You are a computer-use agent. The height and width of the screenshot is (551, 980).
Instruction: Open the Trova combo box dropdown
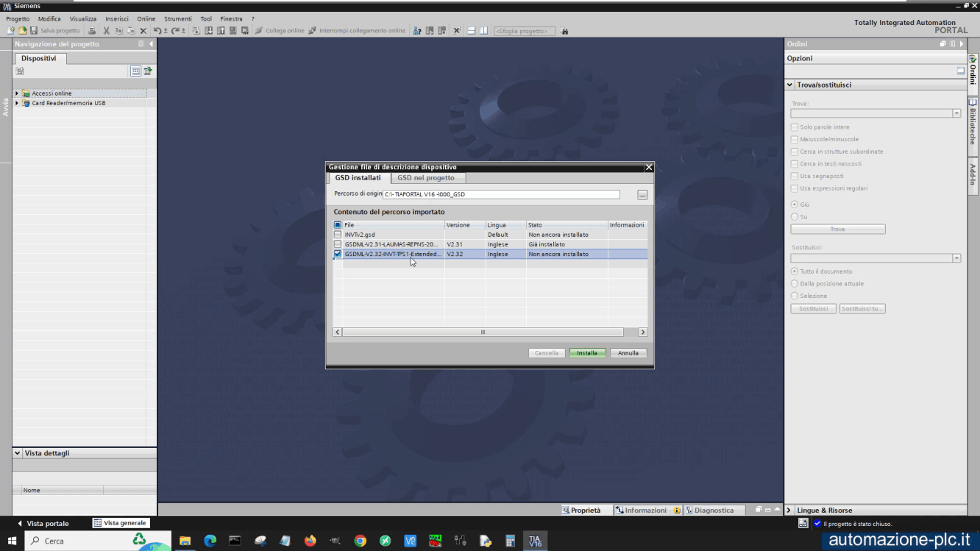point(956,113)
